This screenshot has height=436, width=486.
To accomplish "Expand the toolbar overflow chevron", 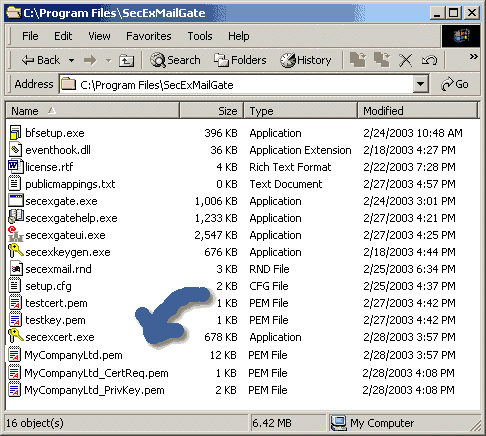I will click(x=473, y=56).
